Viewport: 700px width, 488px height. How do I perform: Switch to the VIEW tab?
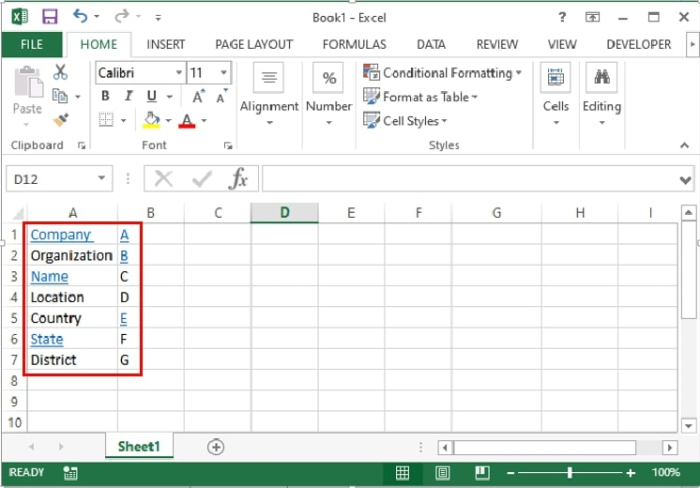pos(562,44)
